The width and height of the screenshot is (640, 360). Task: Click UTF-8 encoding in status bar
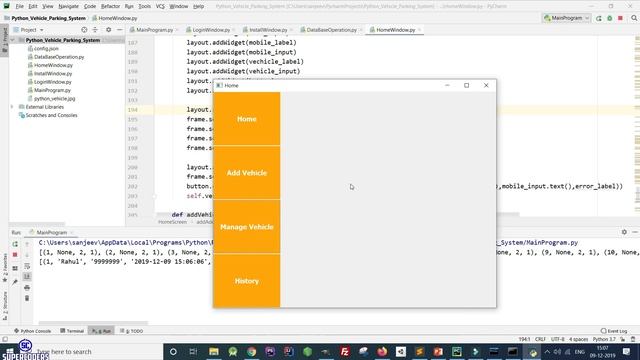[x=558, y=339]
